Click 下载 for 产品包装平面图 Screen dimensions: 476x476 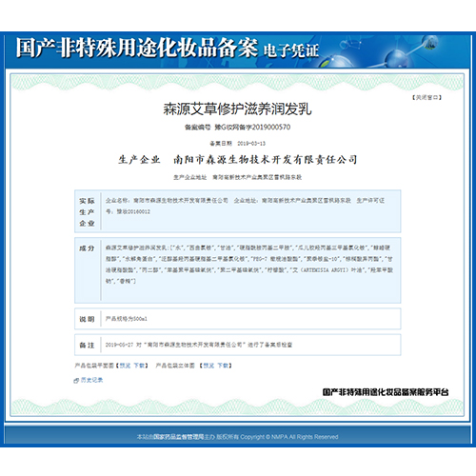(139, 366)
